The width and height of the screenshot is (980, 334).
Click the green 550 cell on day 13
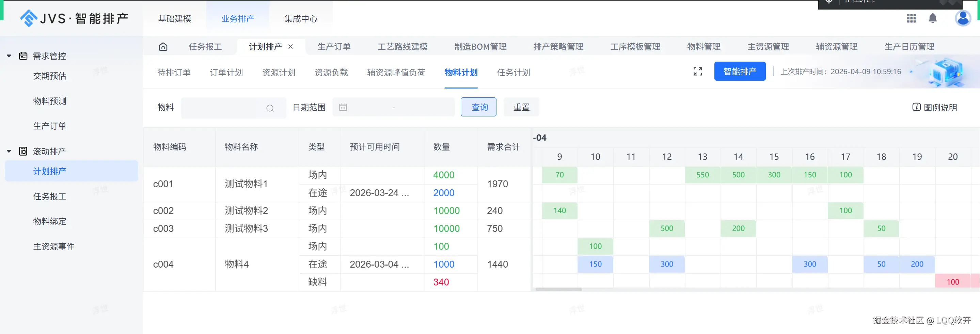tap(702, 175)
